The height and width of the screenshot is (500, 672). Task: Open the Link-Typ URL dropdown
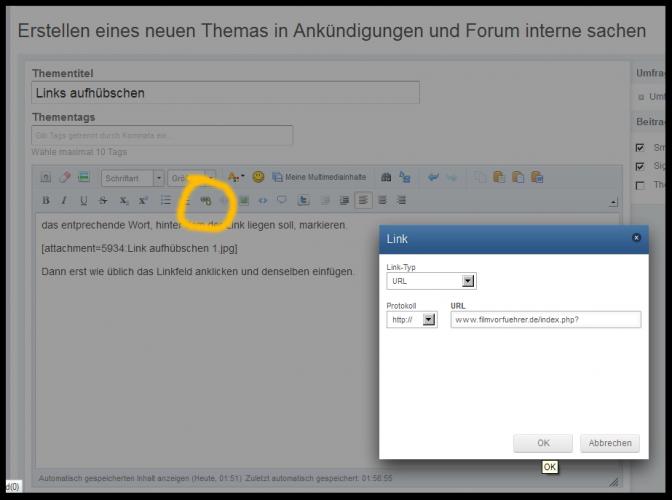(x=431, y=282)
